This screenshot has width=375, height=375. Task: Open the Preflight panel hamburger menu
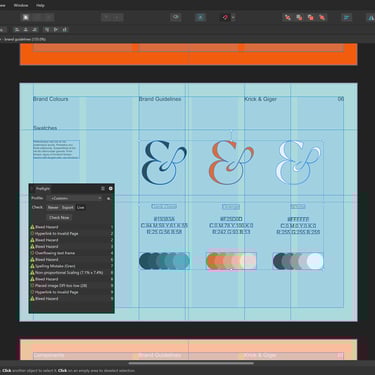click(x=103, y=189)
